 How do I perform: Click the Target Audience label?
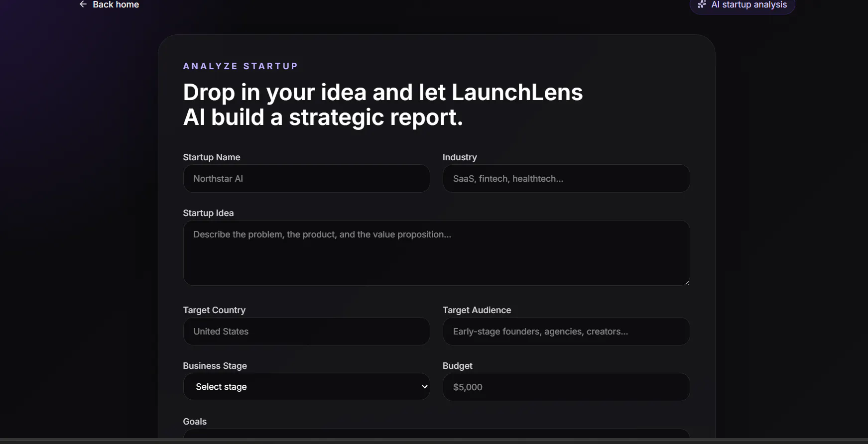[x=477, y=310]
